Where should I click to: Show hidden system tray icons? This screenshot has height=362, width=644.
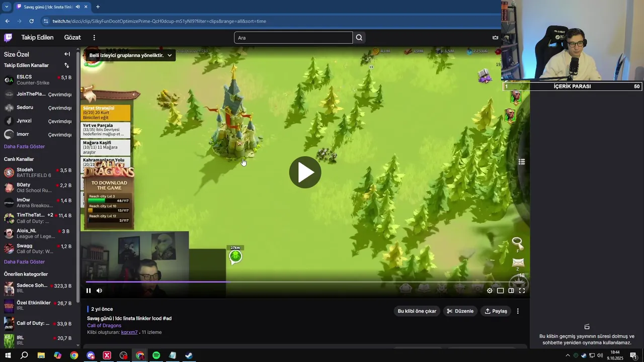tap(568, 355)
